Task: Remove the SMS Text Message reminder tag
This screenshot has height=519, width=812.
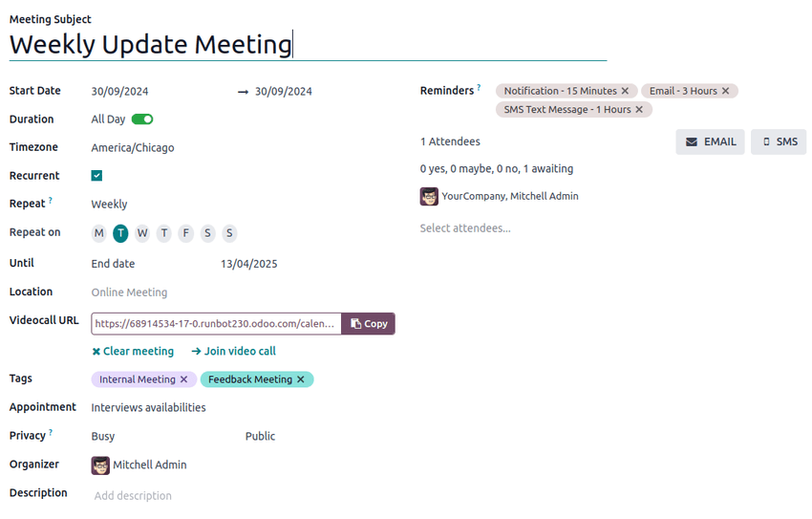Action: (x=640, y=110)
